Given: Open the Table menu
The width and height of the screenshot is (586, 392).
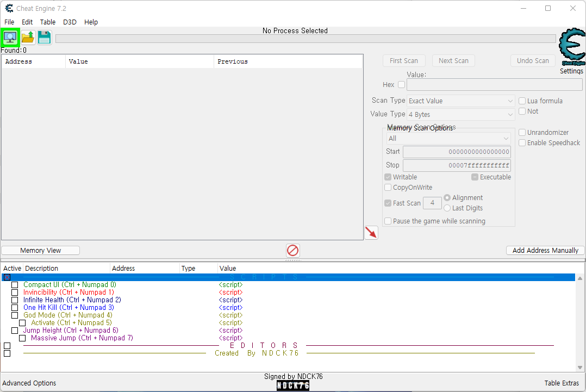Looking at the screenshot, I should coord(47,22).
